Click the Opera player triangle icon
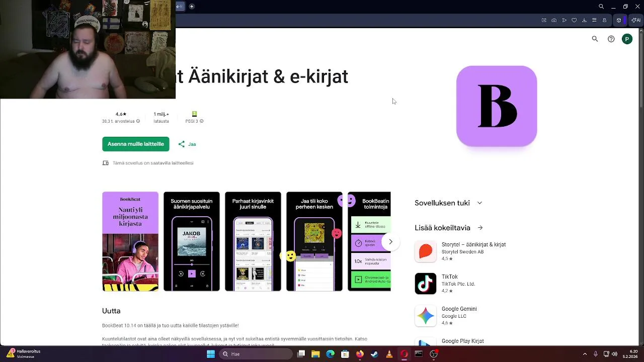The image size is (644, 362). pos(564,20)
